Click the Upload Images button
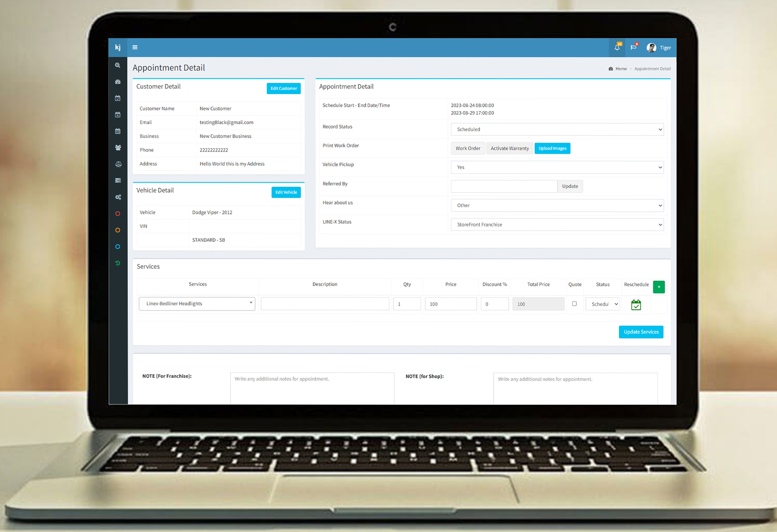777x532 pixels. tap(552, 148)
